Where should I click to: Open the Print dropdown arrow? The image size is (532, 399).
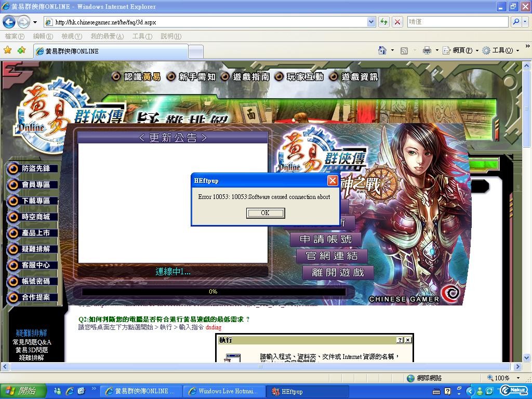[x=437, y=50]
